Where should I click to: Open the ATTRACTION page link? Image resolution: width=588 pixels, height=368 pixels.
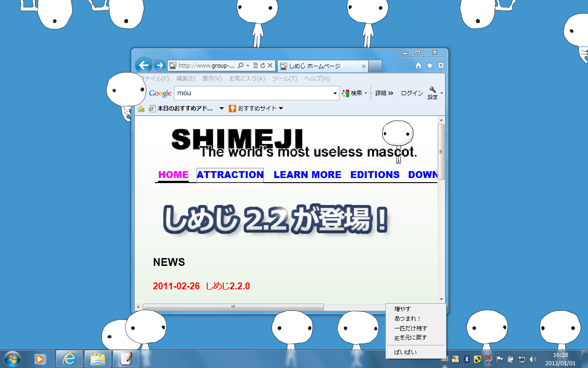(x=230, y=175)
